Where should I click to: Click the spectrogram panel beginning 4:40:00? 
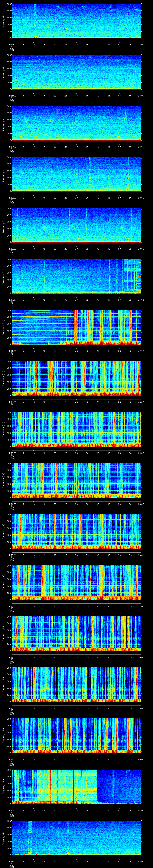[77, 787]
